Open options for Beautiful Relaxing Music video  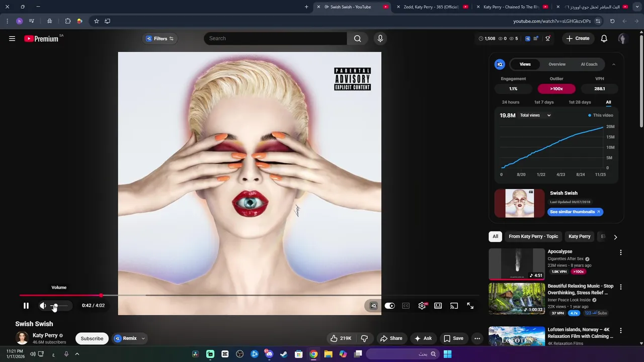pyautogui.click(x=620, y=287)
